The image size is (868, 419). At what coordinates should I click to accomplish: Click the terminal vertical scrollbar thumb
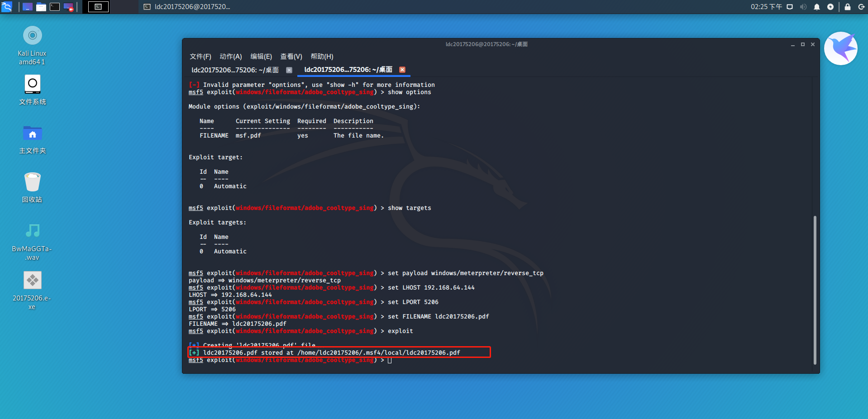coord(815,290)
